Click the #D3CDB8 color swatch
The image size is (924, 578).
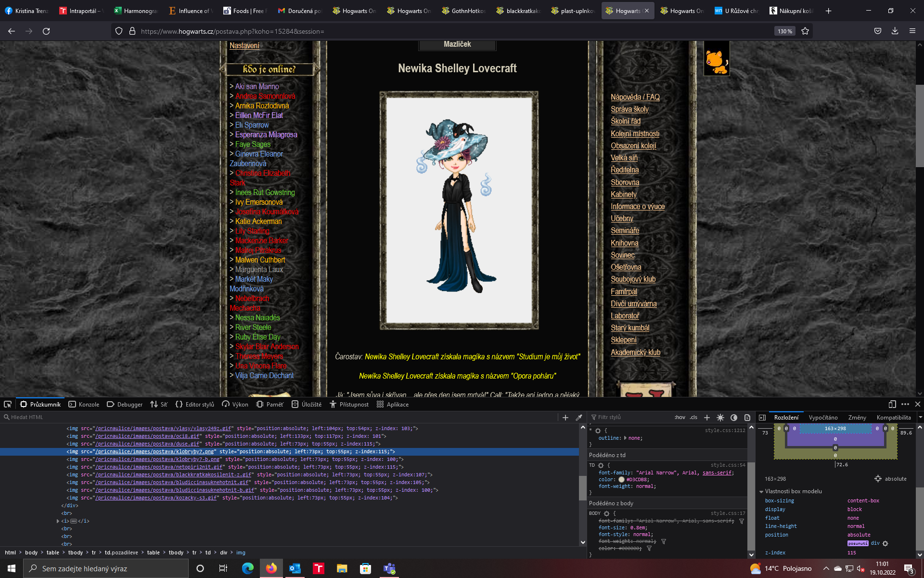click(x=621, y=480)
